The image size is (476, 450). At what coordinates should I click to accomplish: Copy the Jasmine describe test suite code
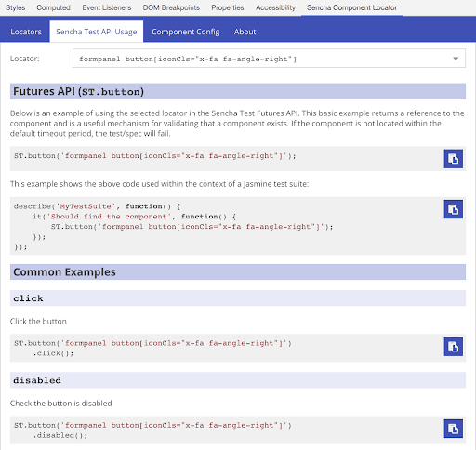[453, 209]
